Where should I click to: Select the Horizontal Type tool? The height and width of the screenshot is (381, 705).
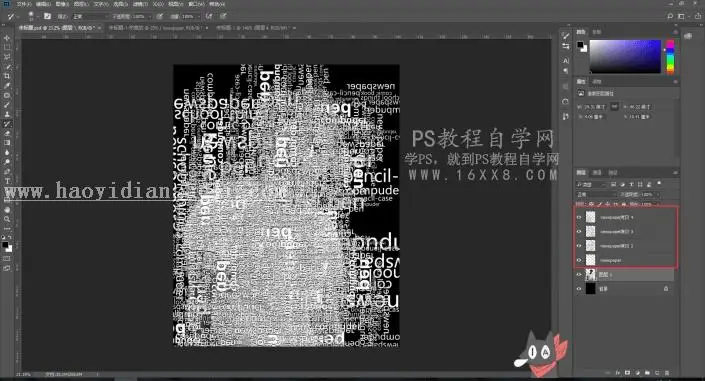pos(7,181)
